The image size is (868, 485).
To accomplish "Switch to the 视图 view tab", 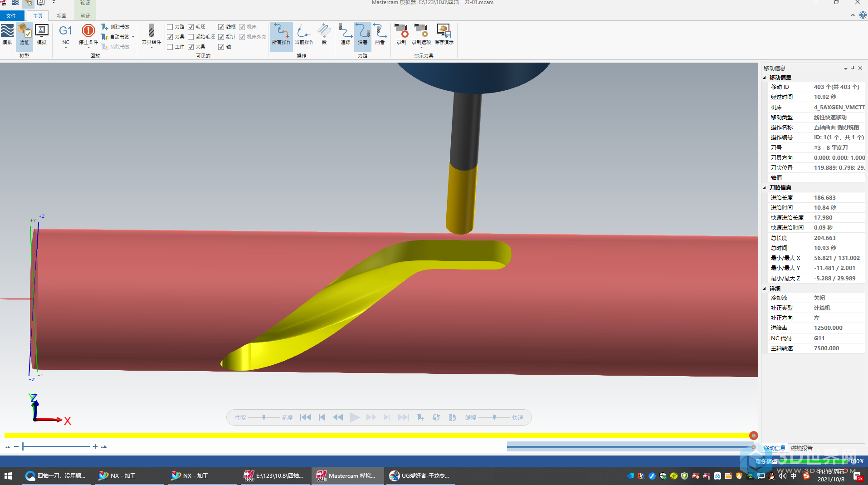I will pyautogui.click(x=62, y=16).
